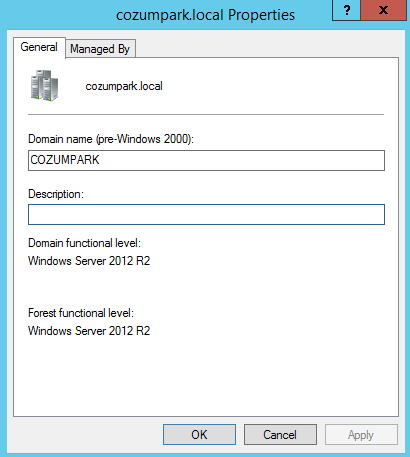410x457 pixels.
Task: Click the Domain functional level label
Action: tap(84, 243)
